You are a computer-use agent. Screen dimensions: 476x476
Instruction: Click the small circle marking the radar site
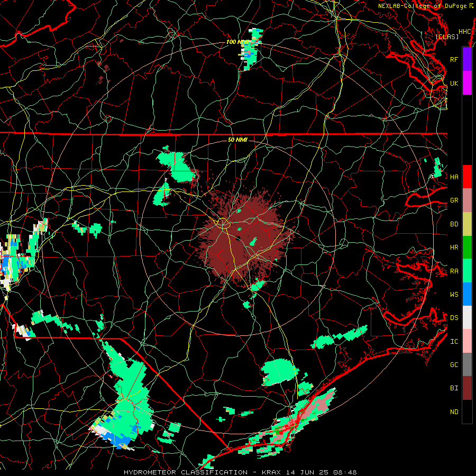coord(223,223)
